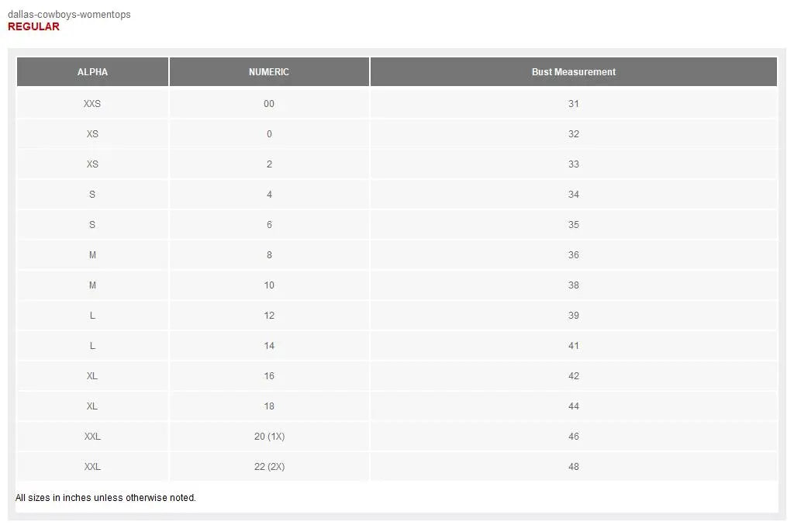Click the bust measurement 35 cell

(573, 225)
